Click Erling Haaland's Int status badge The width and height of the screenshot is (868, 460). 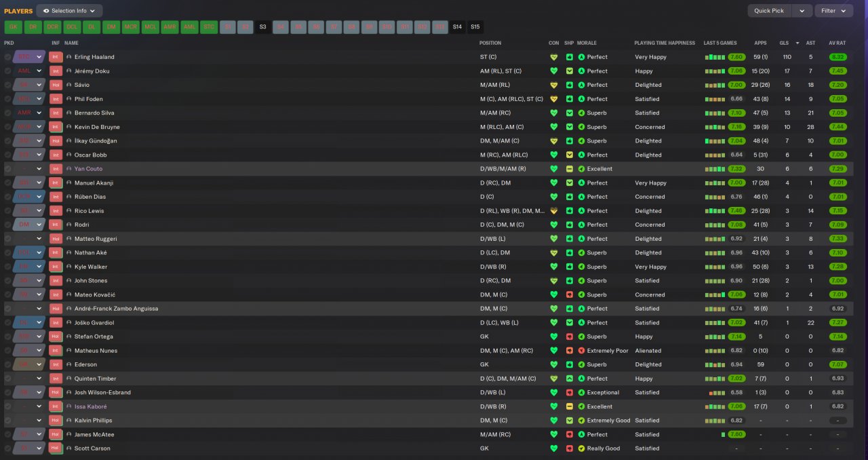pyautogui.click(x=56, y=57)
